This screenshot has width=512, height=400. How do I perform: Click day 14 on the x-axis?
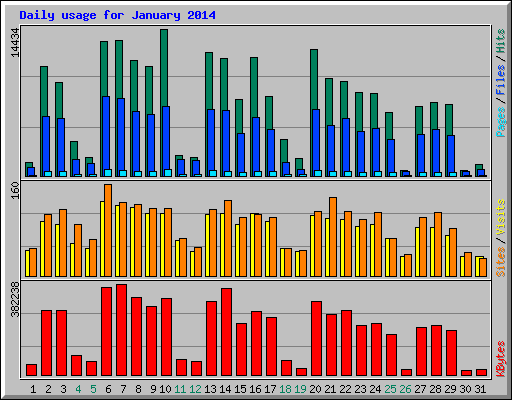(225, 389)
